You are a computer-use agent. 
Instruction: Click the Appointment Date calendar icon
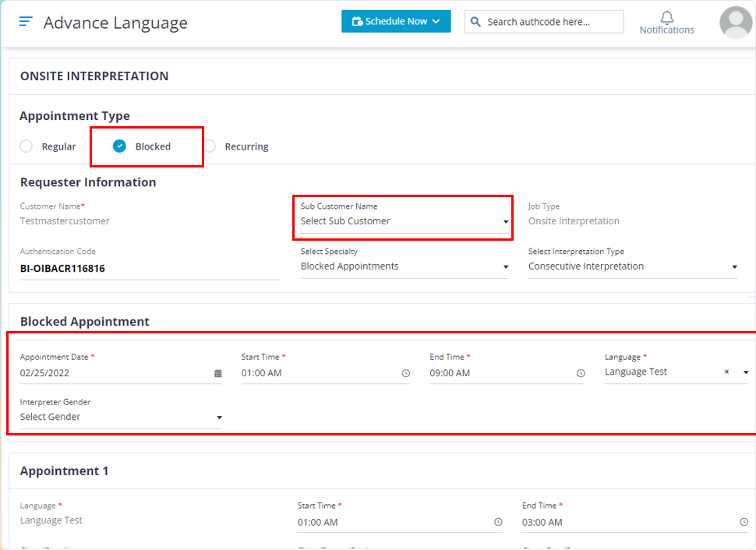pyautogui.click(x=218, y=373)
